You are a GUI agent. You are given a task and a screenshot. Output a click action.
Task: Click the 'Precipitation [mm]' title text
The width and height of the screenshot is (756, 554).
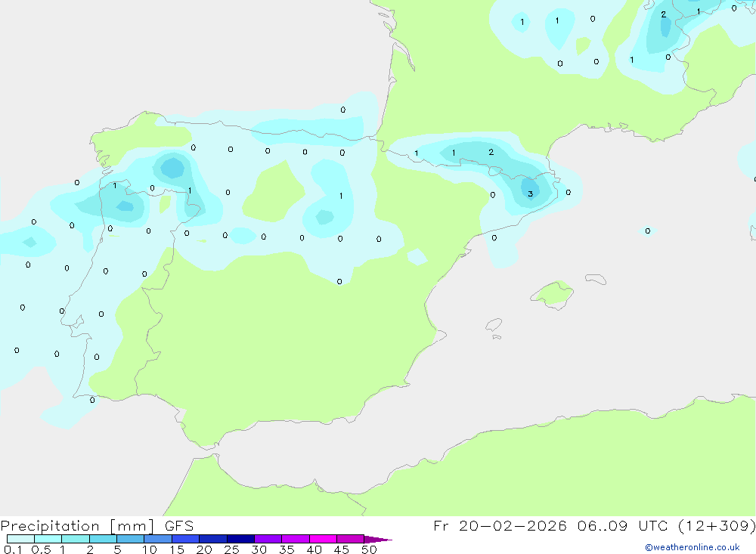[77, 526]
